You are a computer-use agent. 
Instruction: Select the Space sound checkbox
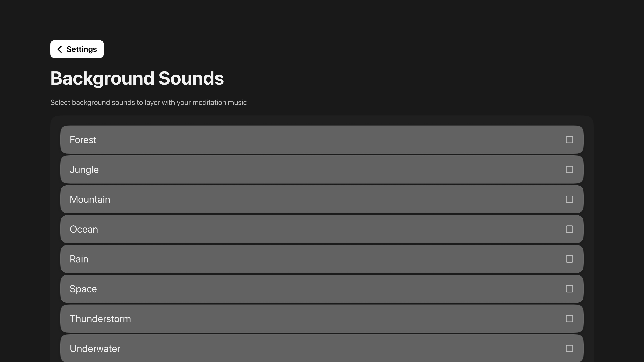pos(569,289)
